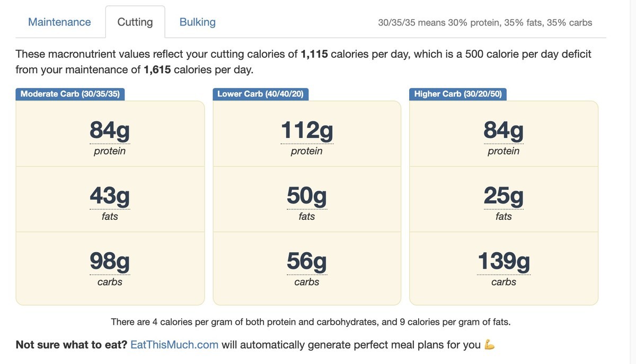This screenshot has height=364, width=636.
Task: Open the EatThisMuch.com link
Action: [174, 345]
